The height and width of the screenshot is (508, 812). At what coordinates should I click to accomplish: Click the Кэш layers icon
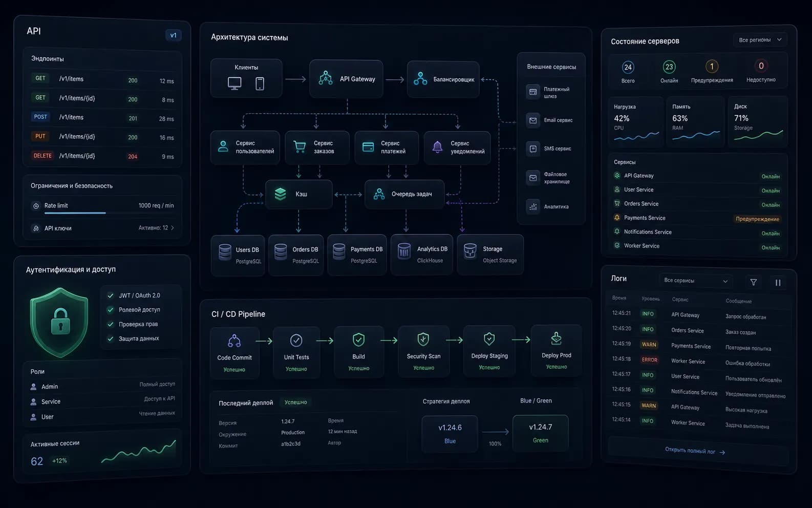pyautogui.click(x=280, y=194)
